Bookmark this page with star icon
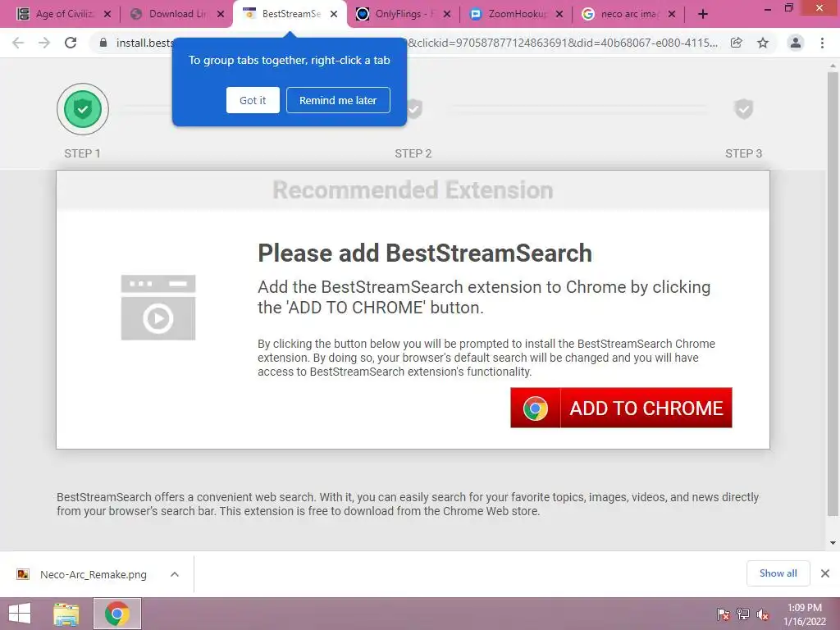Screen dimensions: 840x630 763,43
